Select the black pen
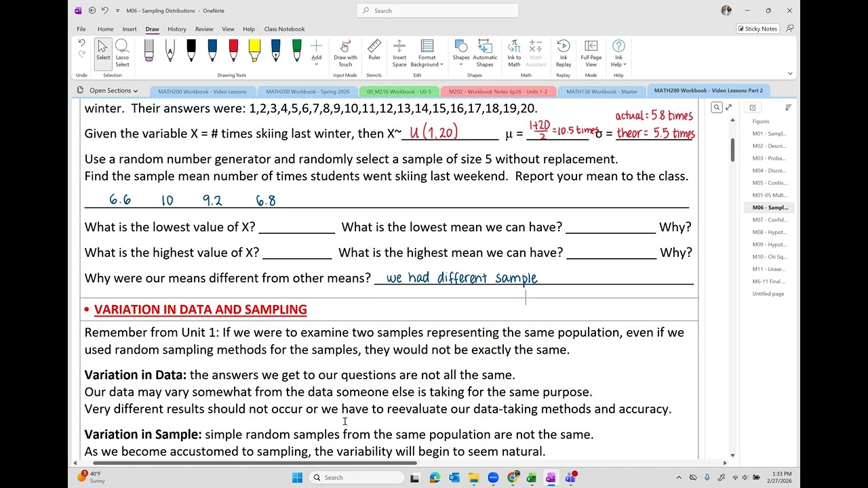Viewport: 868px width, 488px height. 191,52
